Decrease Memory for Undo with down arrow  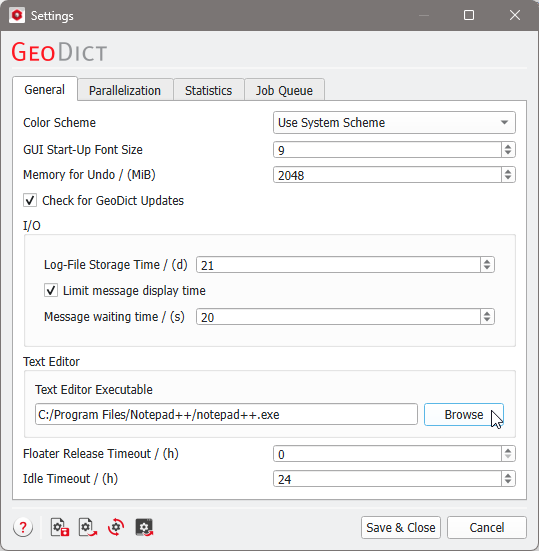pyautogui.click(x=508, y=179)
